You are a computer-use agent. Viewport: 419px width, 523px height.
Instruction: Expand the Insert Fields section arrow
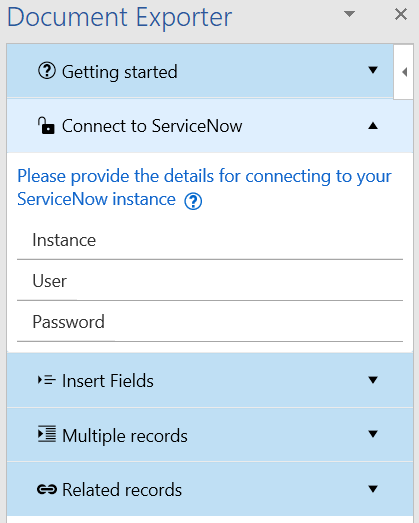(x=373, y=380)
